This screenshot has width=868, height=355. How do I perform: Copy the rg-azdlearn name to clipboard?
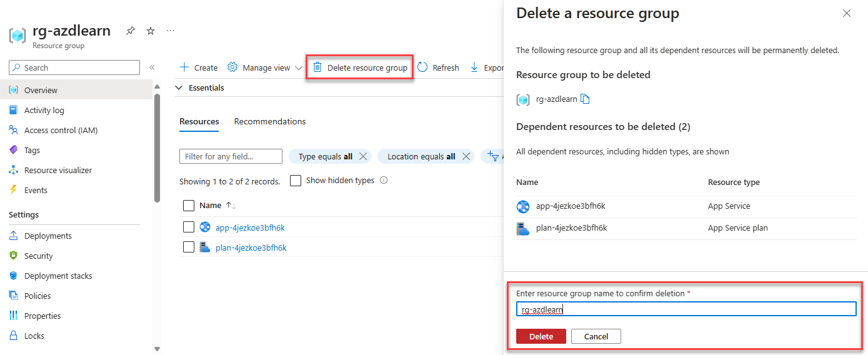(x=585, y=99)
